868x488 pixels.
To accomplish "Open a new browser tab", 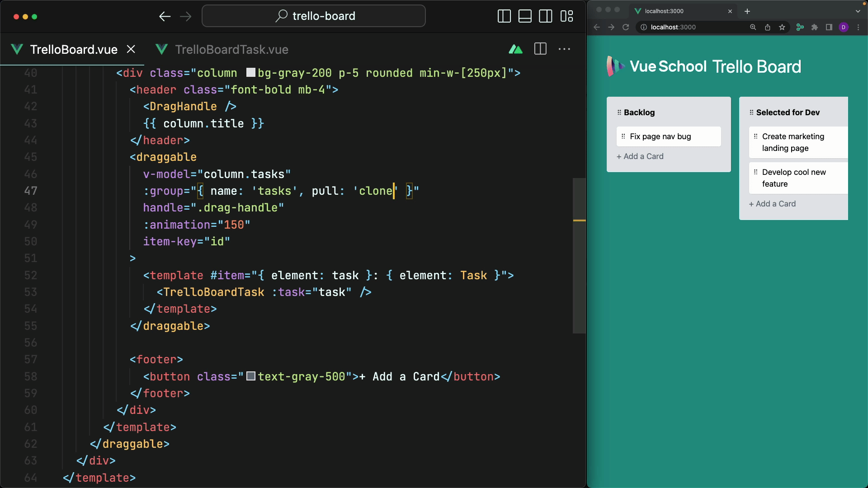I will coord(747,11).
